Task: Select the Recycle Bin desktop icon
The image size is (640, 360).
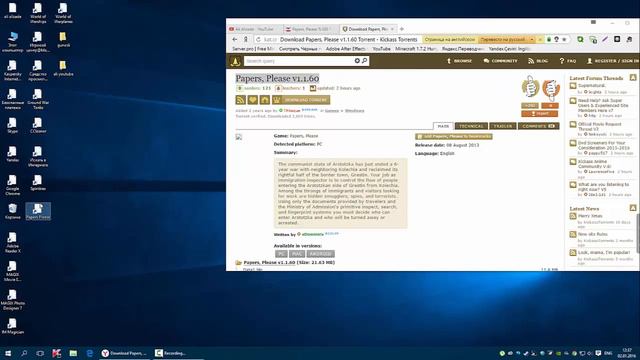Action: (13, 211)
